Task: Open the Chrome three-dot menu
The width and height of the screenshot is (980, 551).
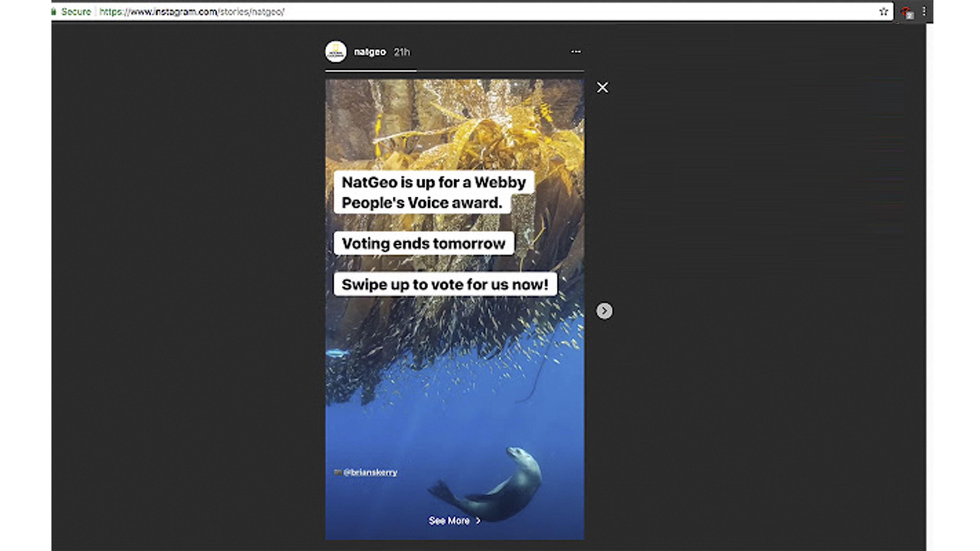Action: pos(924,12)
